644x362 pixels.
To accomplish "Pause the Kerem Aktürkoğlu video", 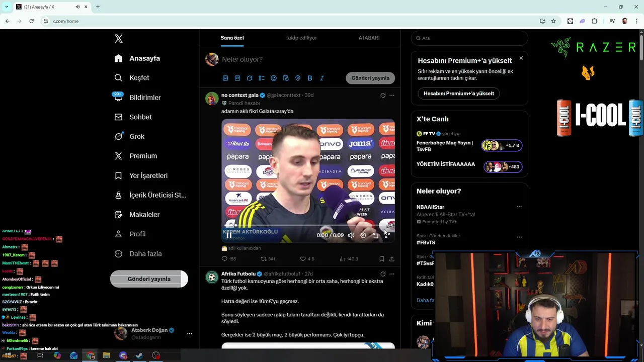I will [x=229, y=235].
